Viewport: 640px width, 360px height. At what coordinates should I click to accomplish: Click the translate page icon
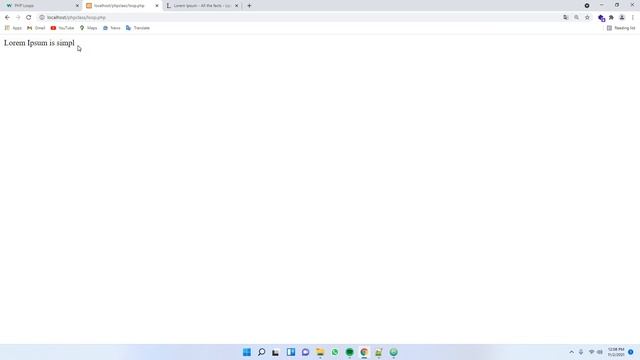[x=566, y=18]
